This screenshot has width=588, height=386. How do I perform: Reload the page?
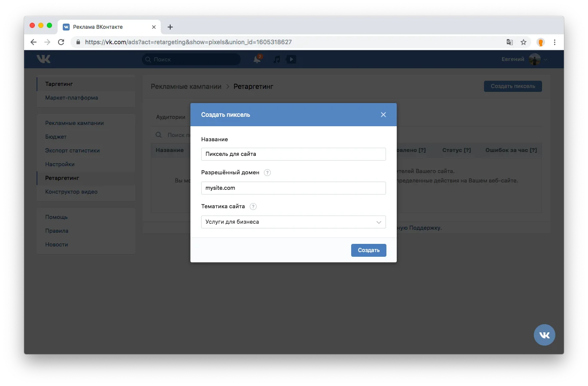coord(61,42)
